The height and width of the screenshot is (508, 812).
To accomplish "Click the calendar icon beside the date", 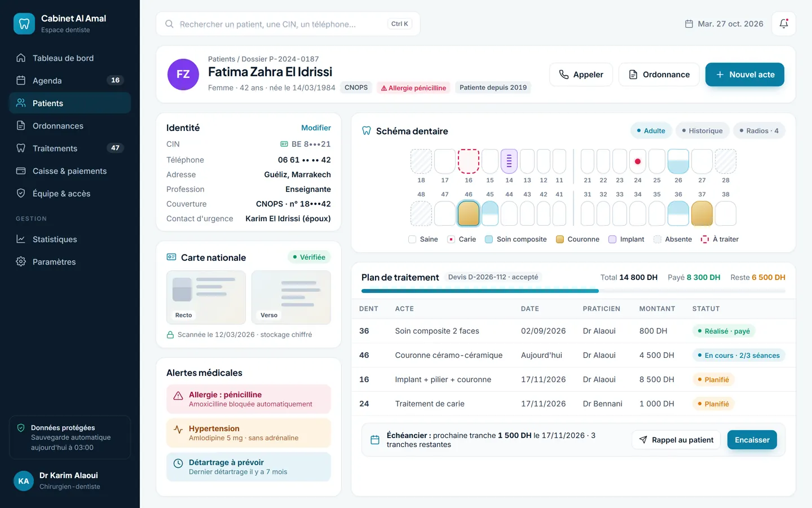I will coord(689,24).
